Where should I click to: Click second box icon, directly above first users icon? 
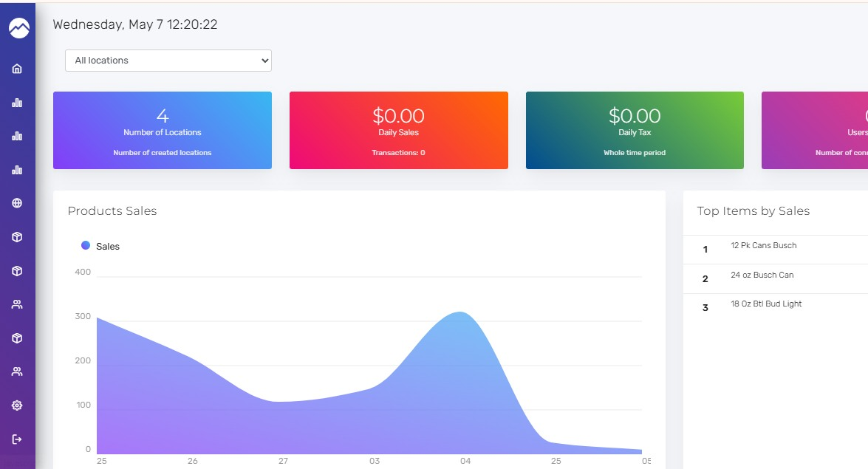pos(17,271)
